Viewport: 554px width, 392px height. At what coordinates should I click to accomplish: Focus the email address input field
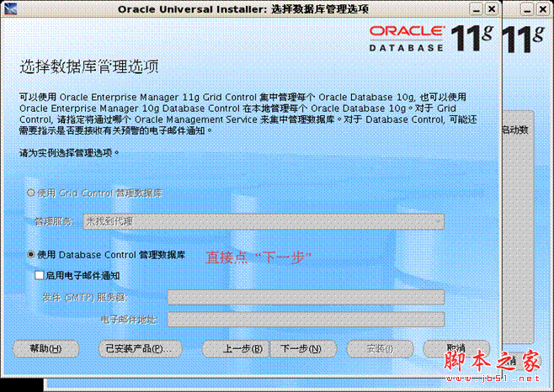tap(306, 320)
